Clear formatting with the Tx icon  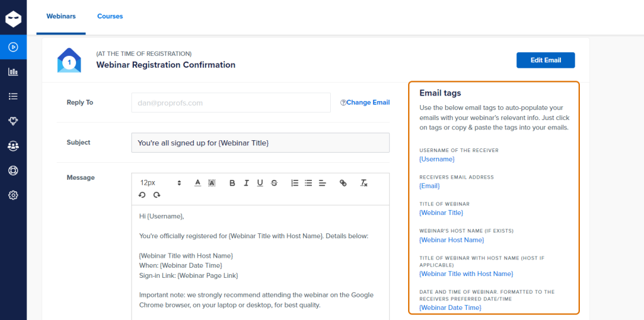click(364, 183)
